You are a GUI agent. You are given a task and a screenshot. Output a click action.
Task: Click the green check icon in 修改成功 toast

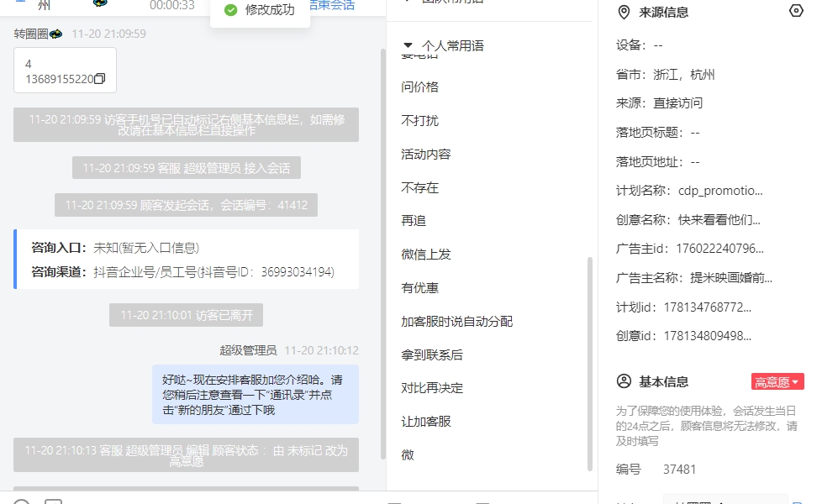(230, 10)
